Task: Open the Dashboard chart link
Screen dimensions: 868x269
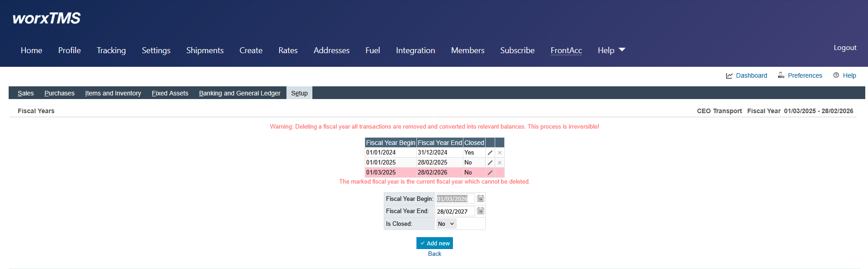Action: tap(747, 75)
